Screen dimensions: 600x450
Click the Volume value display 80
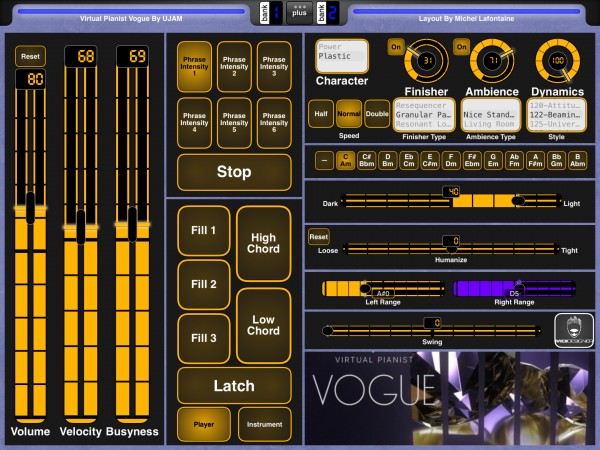[30, 79]
